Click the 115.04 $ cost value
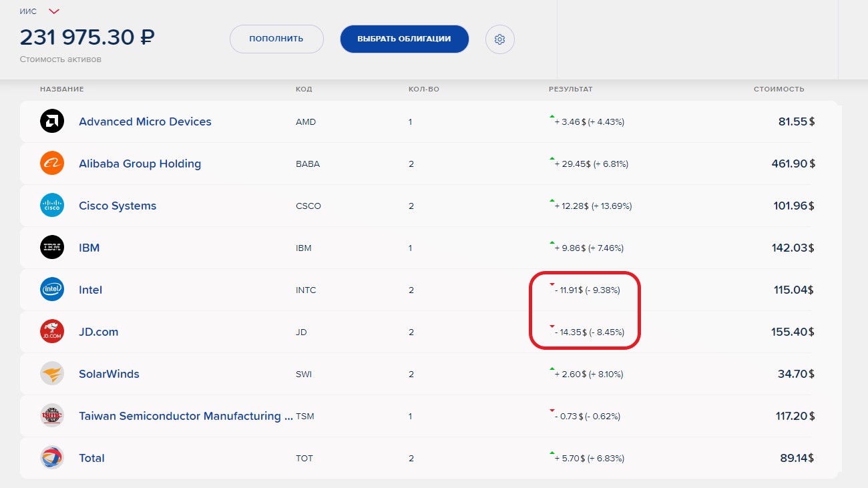This screenshot has height=488, width=868. pyautogui.click(x=794, y=290)
